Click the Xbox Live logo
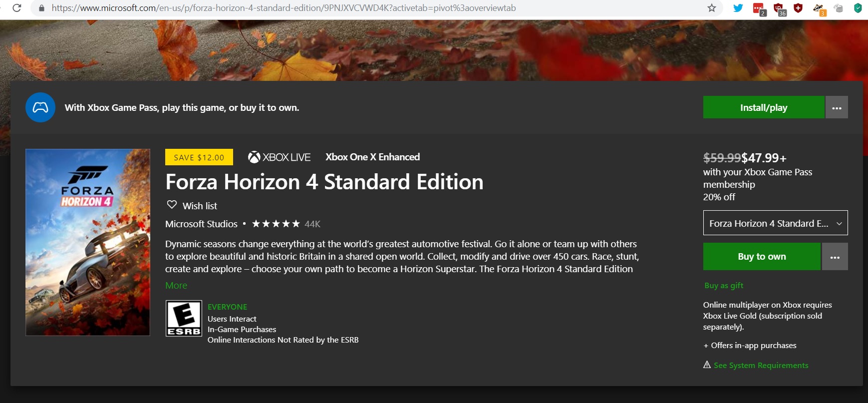This screenshot has height=403, width=868. [x=279, y=157]
